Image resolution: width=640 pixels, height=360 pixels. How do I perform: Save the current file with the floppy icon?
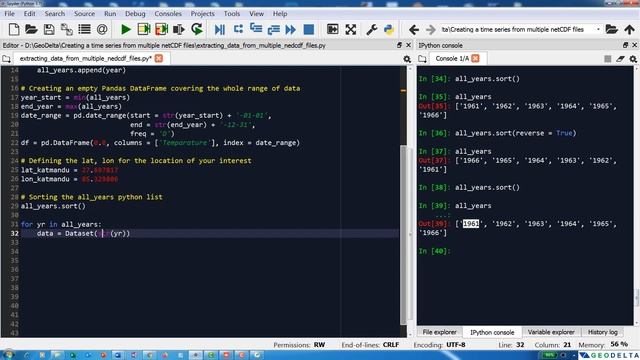[x=49, y=29]
